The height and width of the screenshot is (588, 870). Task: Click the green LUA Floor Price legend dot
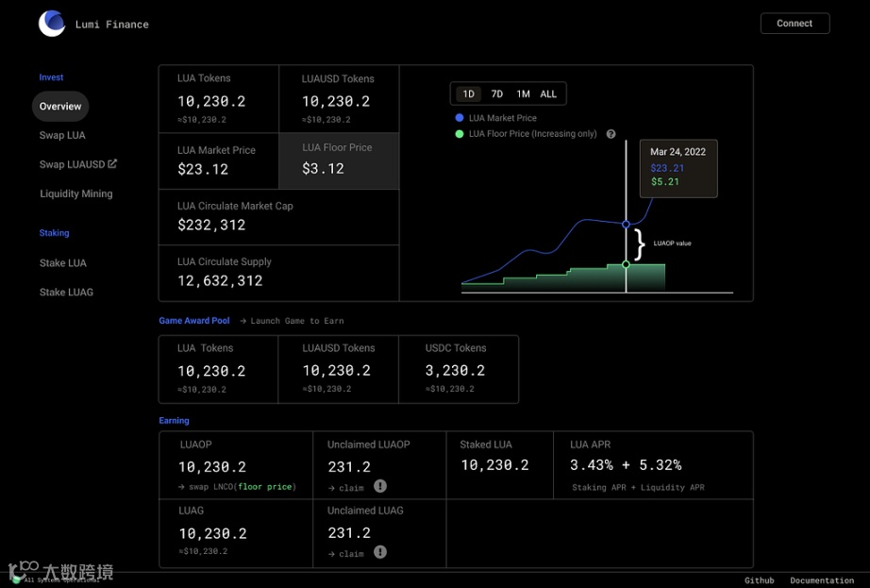[460, 134]
